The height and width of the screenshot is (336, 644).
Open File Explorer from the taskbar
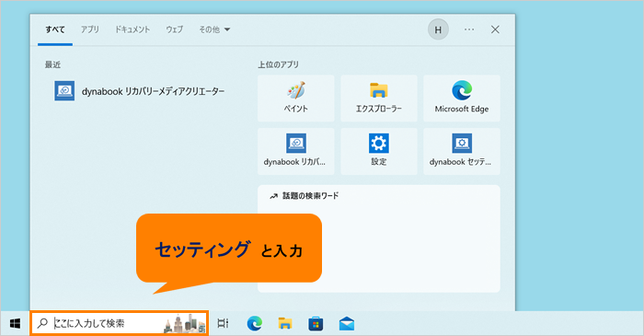point(284,324)
